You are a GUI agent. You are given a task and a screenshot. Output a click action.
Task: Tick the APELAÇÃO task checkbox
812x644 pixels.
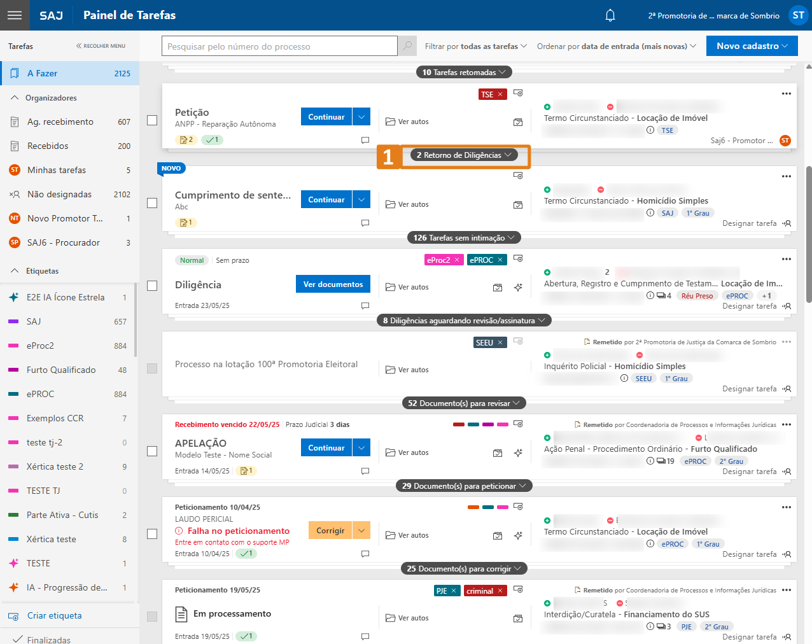point(152,451)
